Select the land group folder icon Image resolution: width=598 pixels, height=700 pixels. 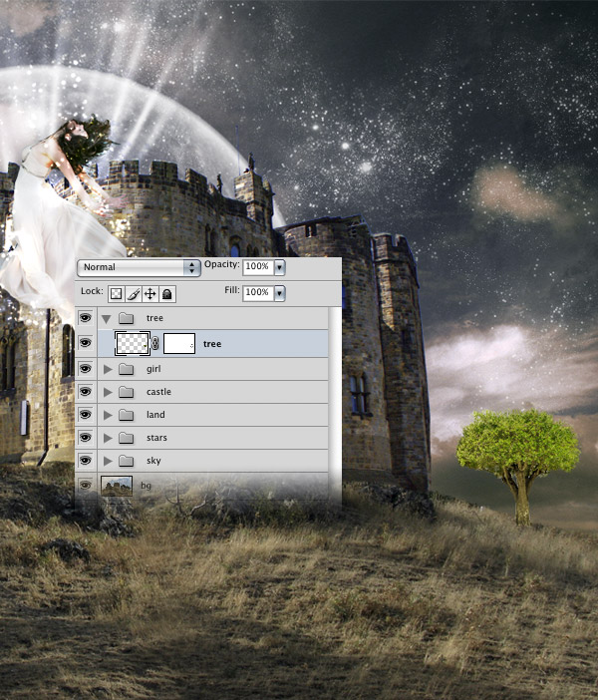pyautogui.click(x=127, y=415)
